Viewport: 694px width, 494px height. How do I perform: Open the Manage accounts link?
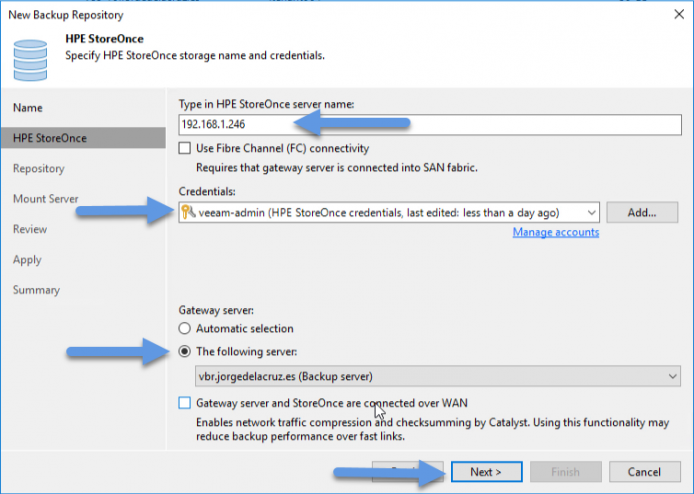(x=556, y=232)
